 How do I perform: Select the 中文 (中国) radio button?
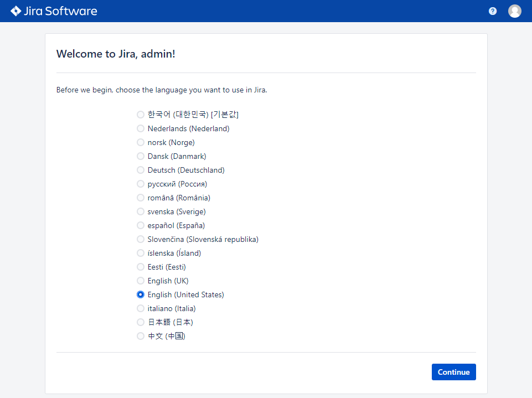141,336
